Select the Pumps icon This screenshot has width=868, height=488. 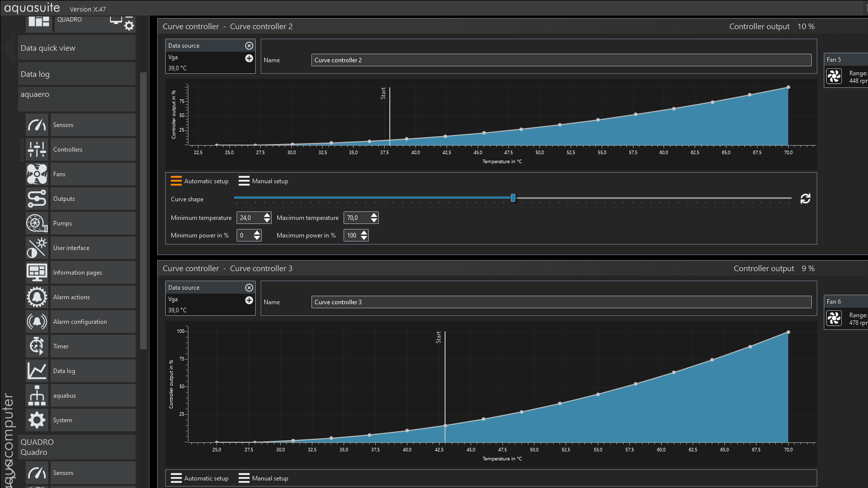(37, 223)
